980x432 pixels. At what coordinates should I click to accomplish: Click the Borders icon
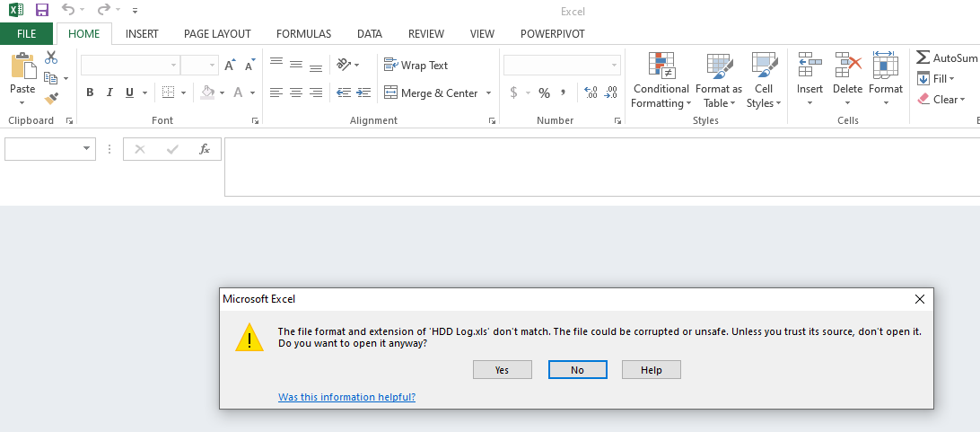click(x=168, y=93)
